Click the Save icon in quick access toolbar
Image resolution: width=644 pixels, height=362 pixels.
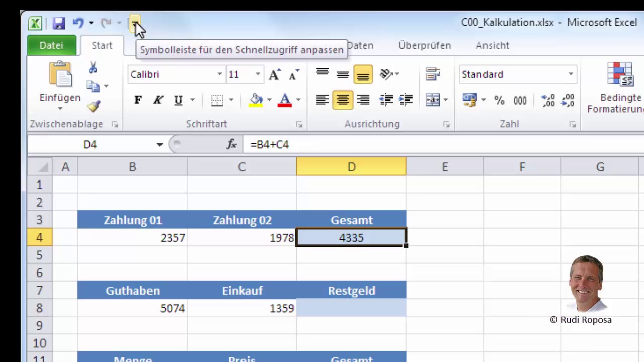(x=59, y=23)
